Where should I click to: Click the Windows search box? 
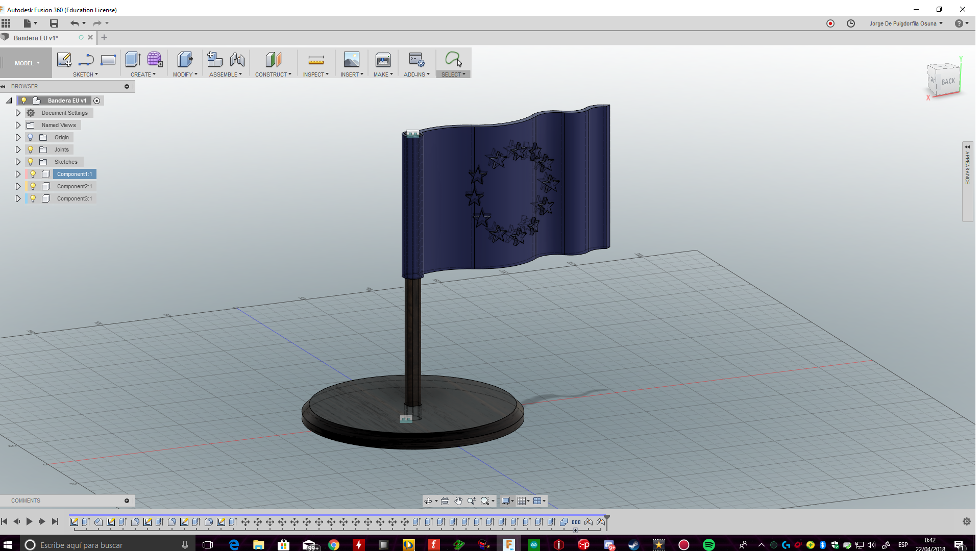point(108,545)
